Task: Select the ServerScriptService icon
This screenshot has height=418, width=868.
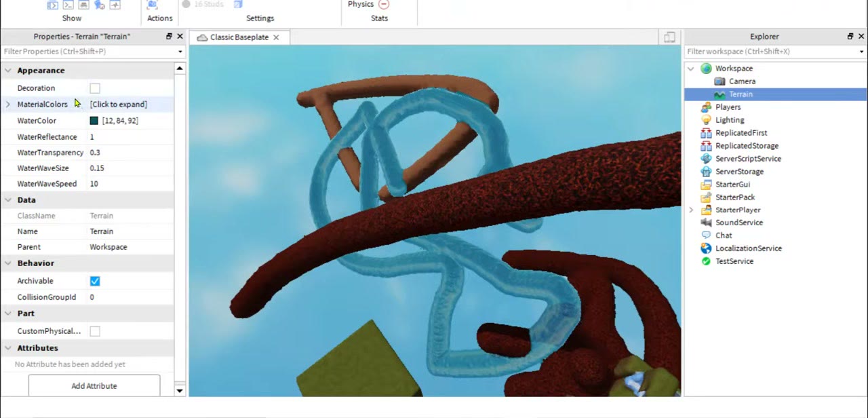Action: (706, 159)
